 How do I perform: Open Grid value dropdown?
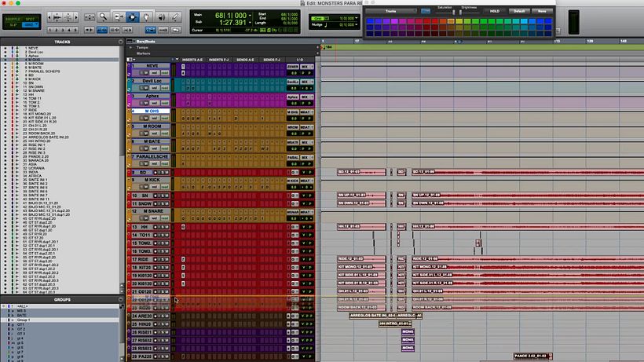click(x=356, y=19)
